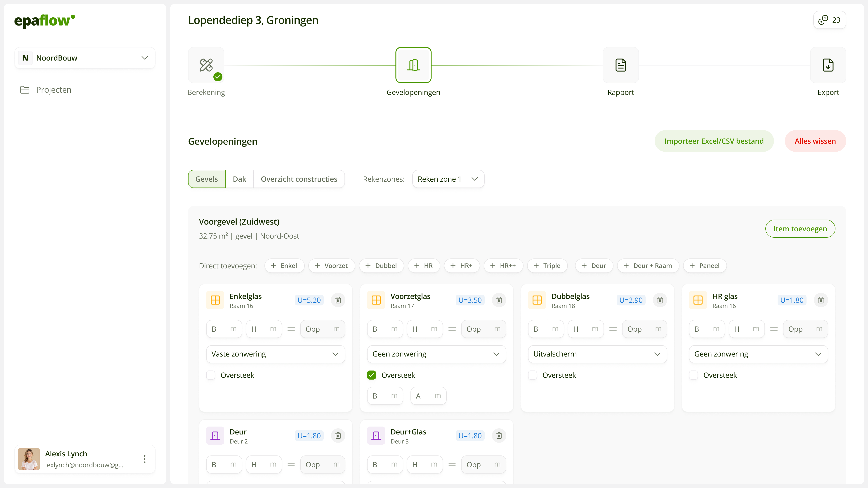Uncheck Oversteek for Voorzetglas

coord(372,375)
